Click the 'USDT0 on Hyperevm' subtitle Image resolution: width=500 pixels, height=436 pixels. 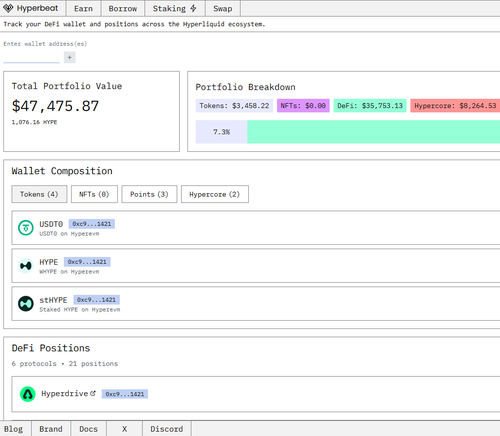(69, 234)
